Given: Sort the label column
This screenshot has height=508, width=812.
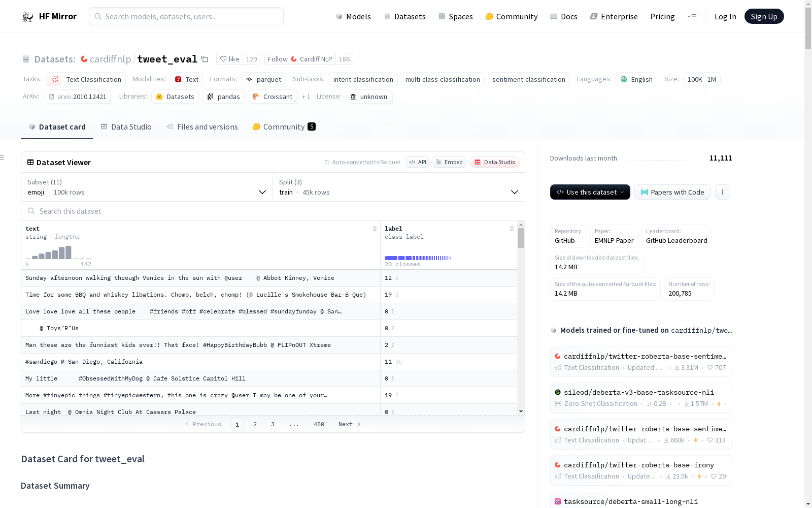Looking at the screenshot, I should click(x=512, y=229).
